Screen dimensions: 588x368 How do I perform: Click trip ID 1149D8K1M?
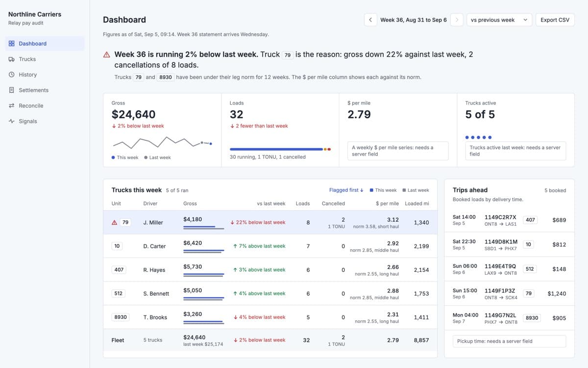(500, 241)
